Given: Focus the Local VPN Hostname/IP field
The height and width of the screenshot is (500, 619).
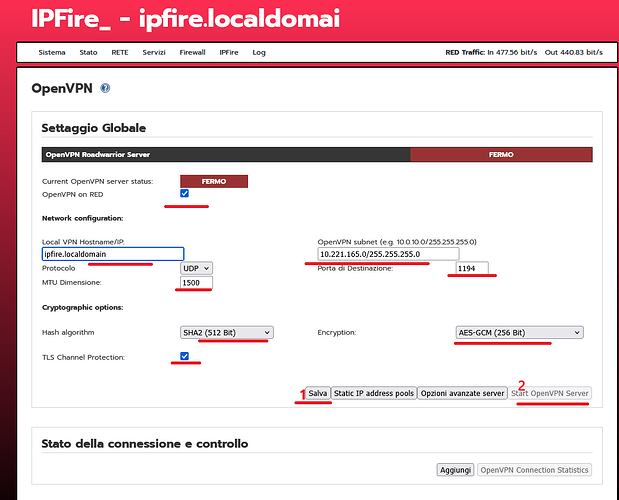Looking at the screenshot, I should click(113, 254).
